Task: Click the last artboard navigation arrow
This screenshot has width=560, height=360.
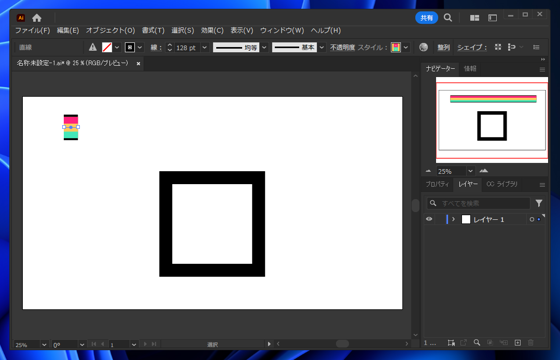Action: click(154, 344)
